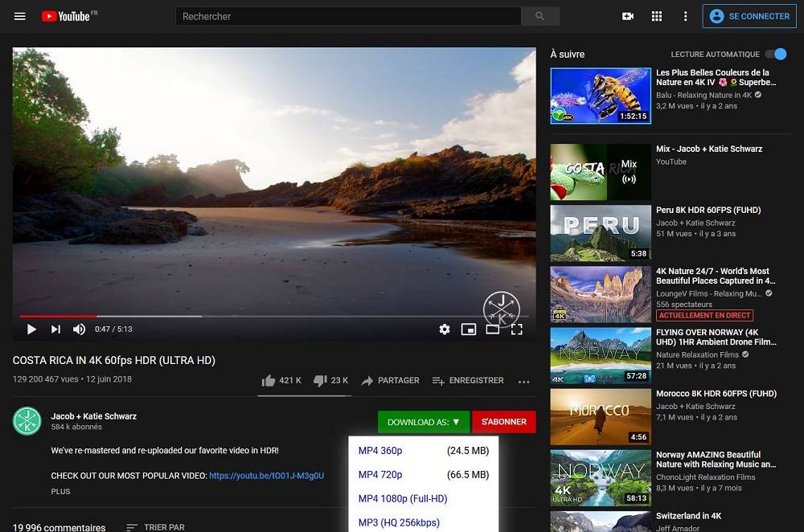Open the top bar three-dot menu
Screen dimensions: 804x532
pyautogui.click(x=685, y=16)
